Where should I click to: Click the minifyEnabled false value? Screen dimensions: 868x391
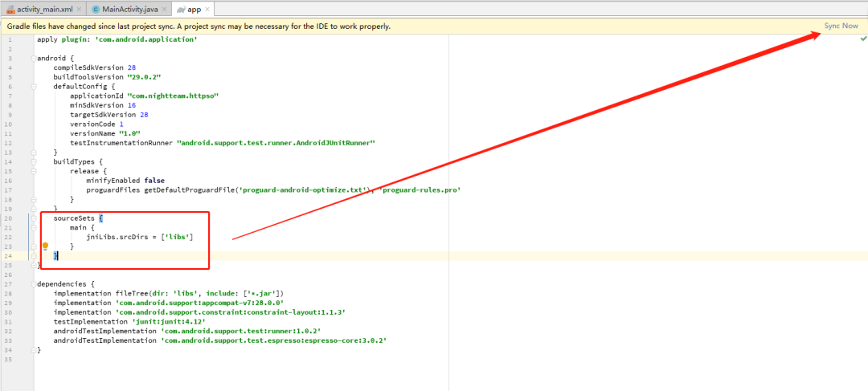click(x=154, y=181)
